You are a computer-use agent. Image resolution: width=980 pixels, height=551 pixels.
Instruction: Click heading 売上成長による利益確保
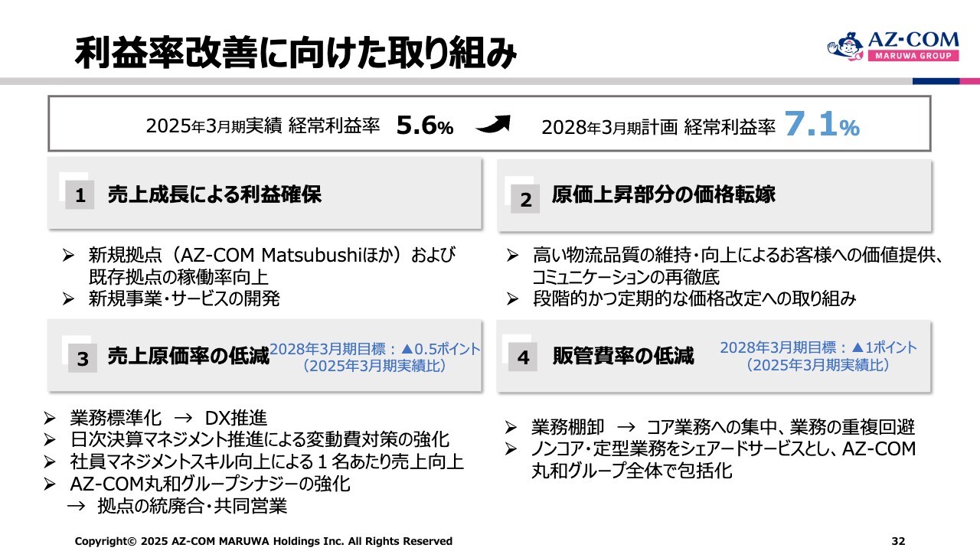click(214, 194)
